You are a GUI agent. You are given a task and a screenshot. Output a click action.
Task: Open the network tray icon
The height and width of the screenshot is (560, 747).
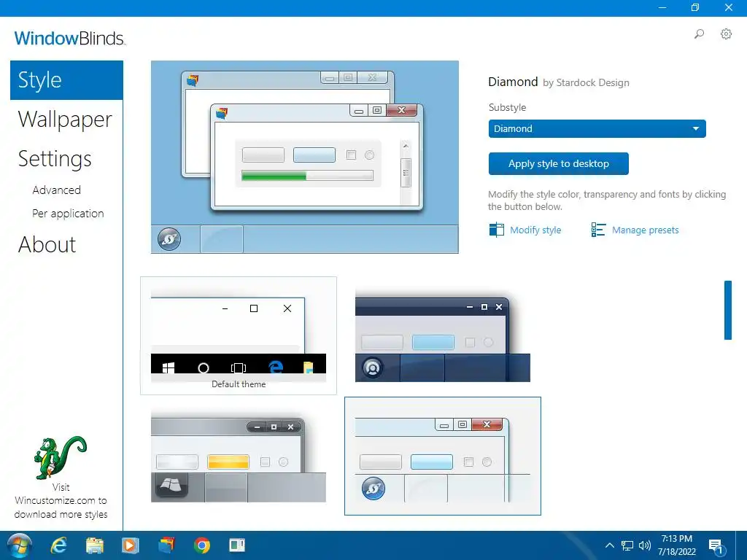(627, 545)
